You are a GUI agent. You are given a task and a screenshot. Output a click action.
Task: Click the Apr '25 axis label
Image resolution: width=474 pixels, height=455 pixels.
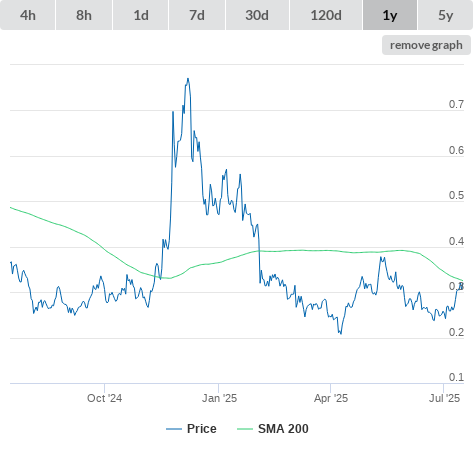(331, 398)
